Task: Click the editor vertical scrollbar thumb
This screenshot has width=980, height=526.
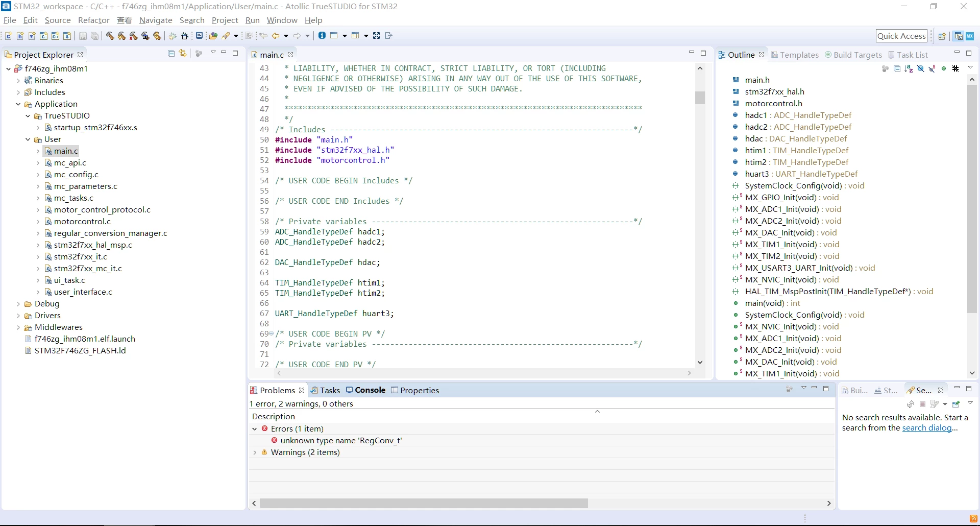Action: pos(700,98)
